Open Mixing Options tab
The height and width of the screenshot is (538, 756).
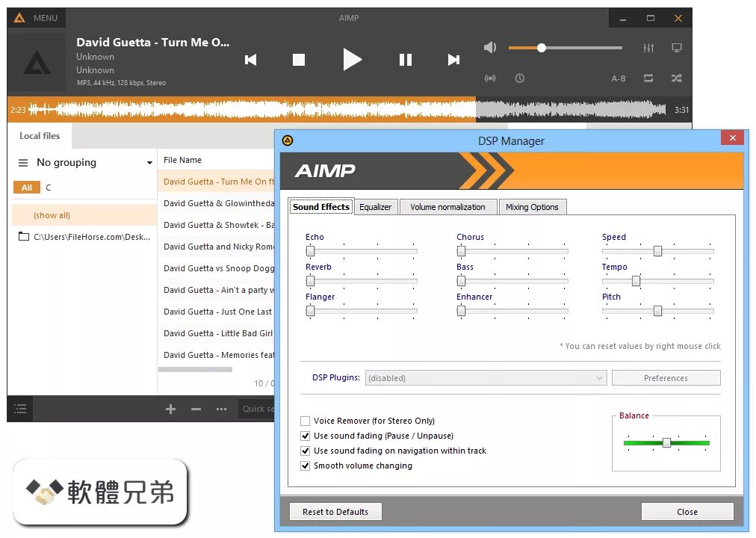coord(533,207)
